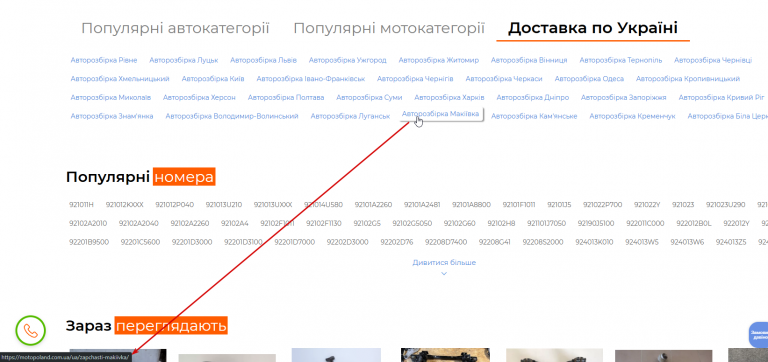The height and width of the screenshot is (362, 768).
Task: Click part number 924013K010
Action: point(594,242)
